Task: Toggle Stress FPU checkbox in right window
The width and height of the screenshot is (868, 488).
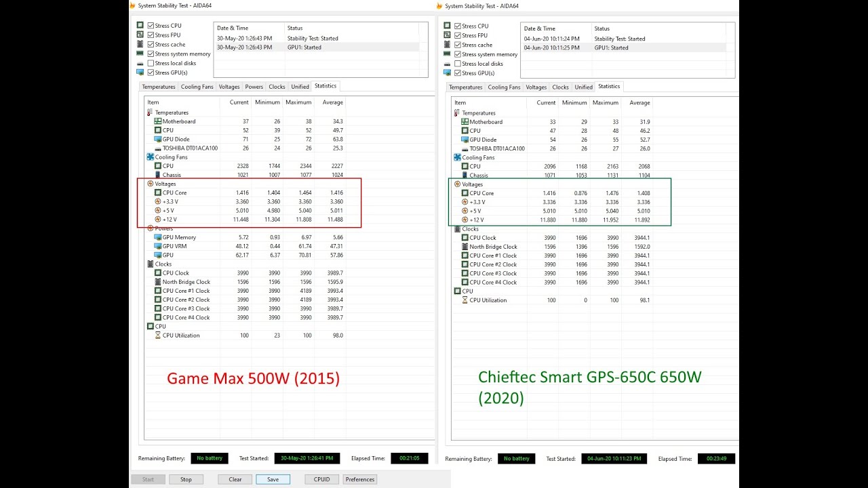Action: (458, 36)
